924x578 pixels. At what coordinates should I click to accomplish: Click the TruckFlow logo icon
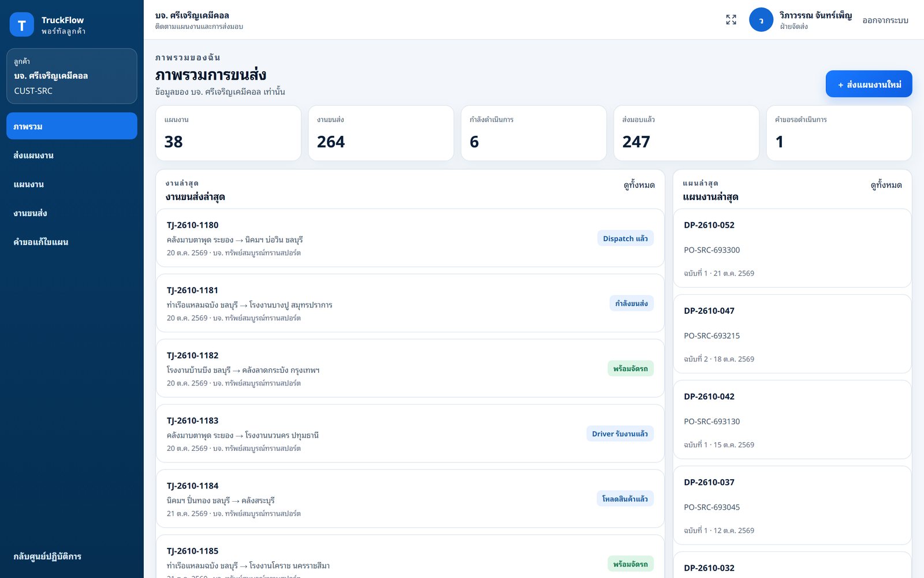point(22,25)
